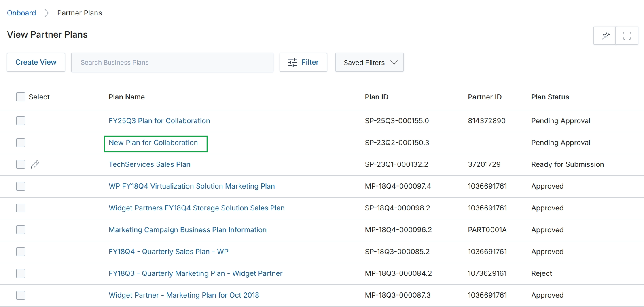
Task: Click partner ID 814372890
Action: coord(487,121)
